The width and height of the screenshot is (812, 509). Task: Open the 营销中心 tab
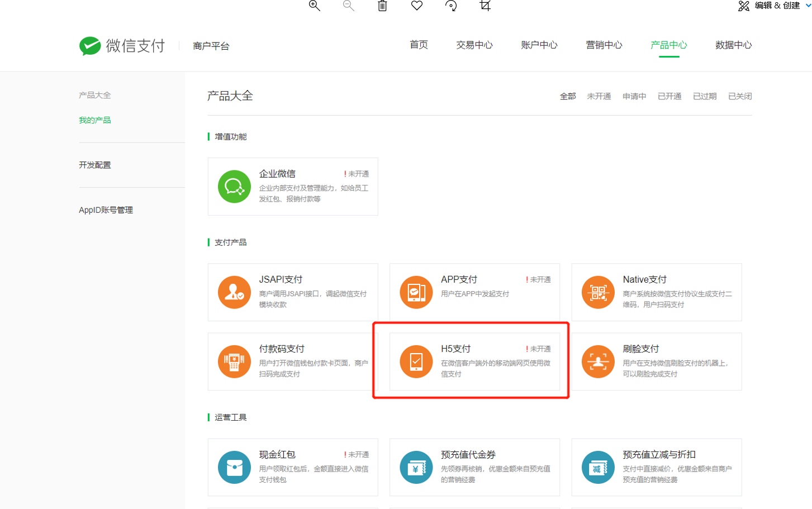click(604, 45)
